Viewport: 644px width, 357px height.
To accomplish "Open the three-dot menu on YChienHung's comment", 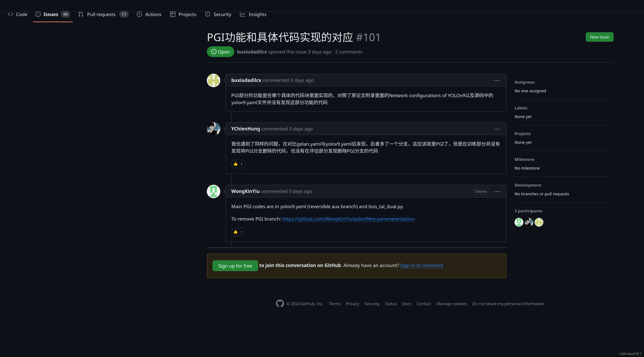I will [497, 129].
